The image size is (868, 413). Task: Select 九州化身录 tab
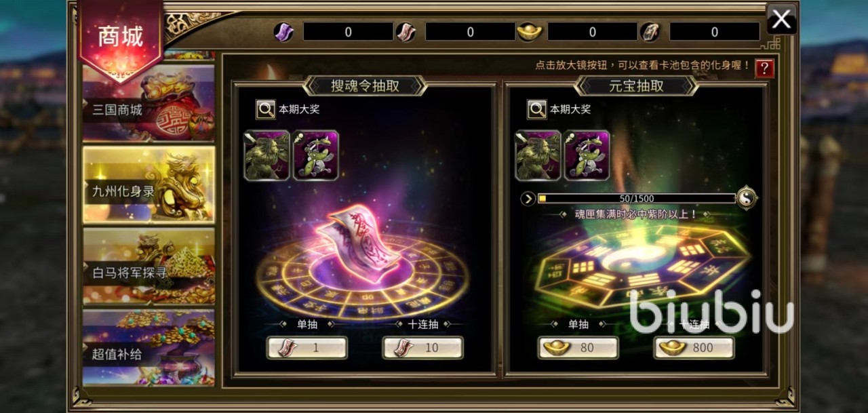[149, 184]
